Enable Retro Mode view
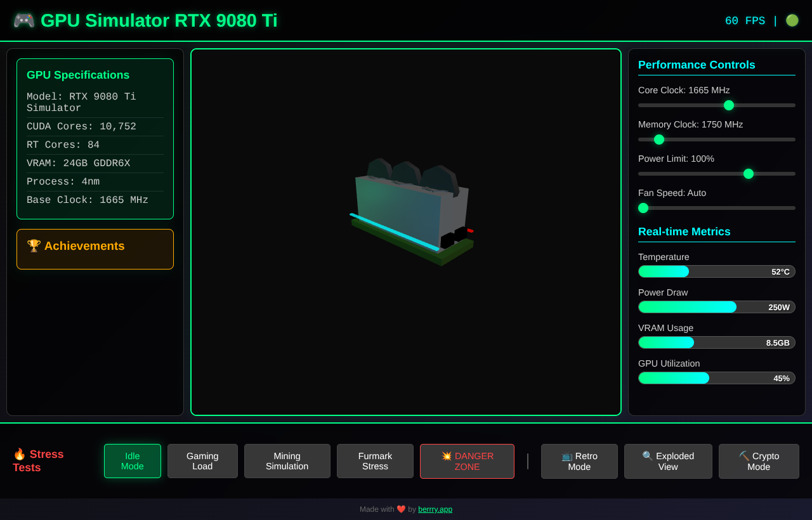This screenshot has height=520, width=812. coord(579,461)
